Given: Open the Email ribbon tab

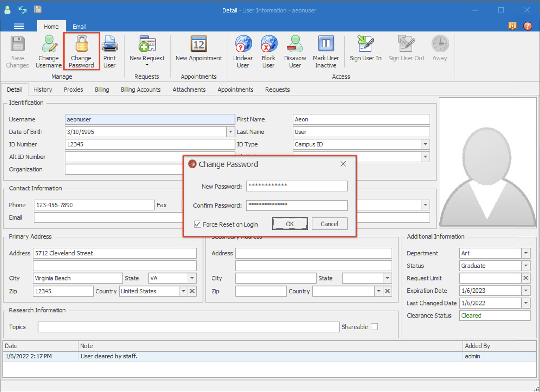Looking at the screenshot, I should [x=79, y=27].
